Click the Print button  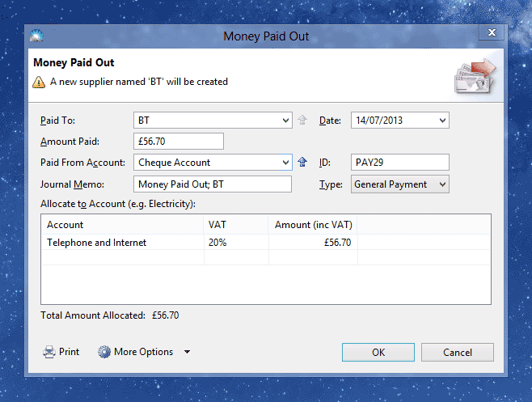click(61, 352)
